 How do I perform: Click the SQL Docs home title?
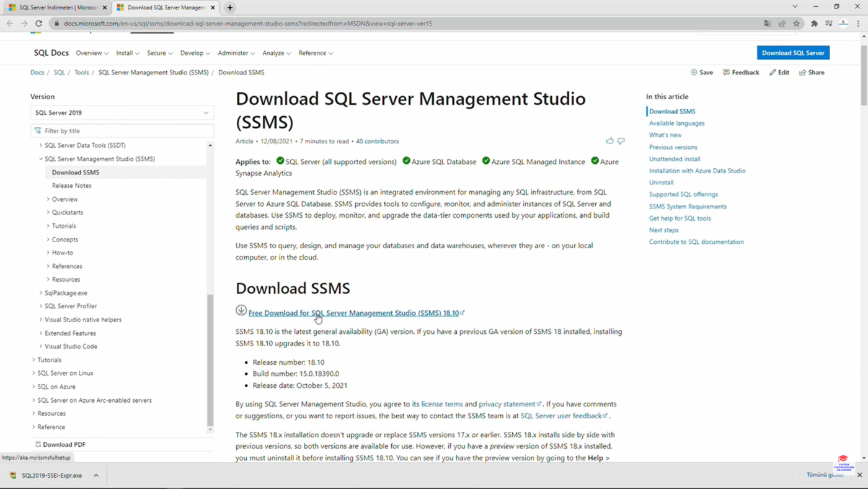[x=51, y=53]
